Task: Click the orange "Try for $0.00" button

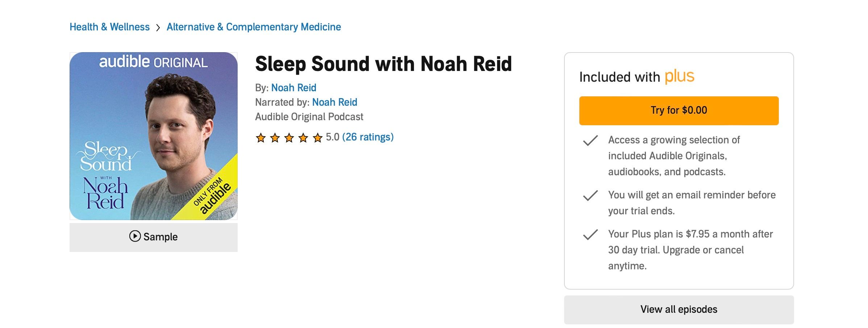Action: [679, 110]
